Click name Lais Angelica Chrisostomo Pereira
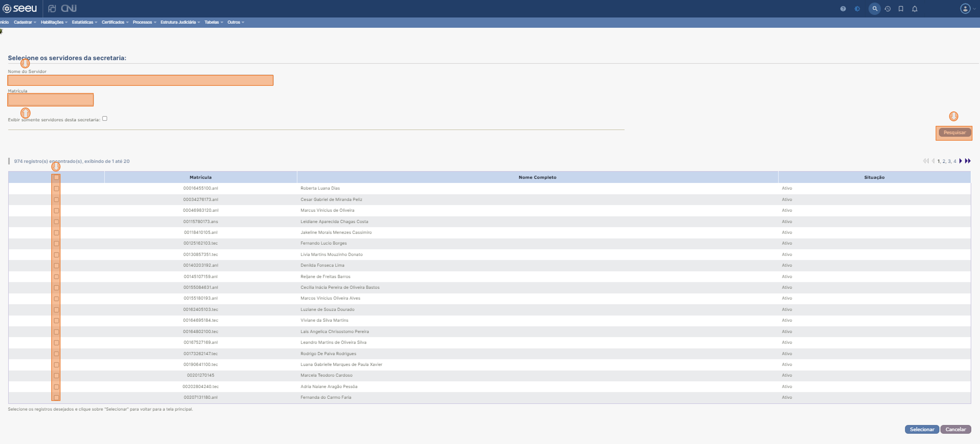Viewport: 980px width, 444px height. (335, 331)
